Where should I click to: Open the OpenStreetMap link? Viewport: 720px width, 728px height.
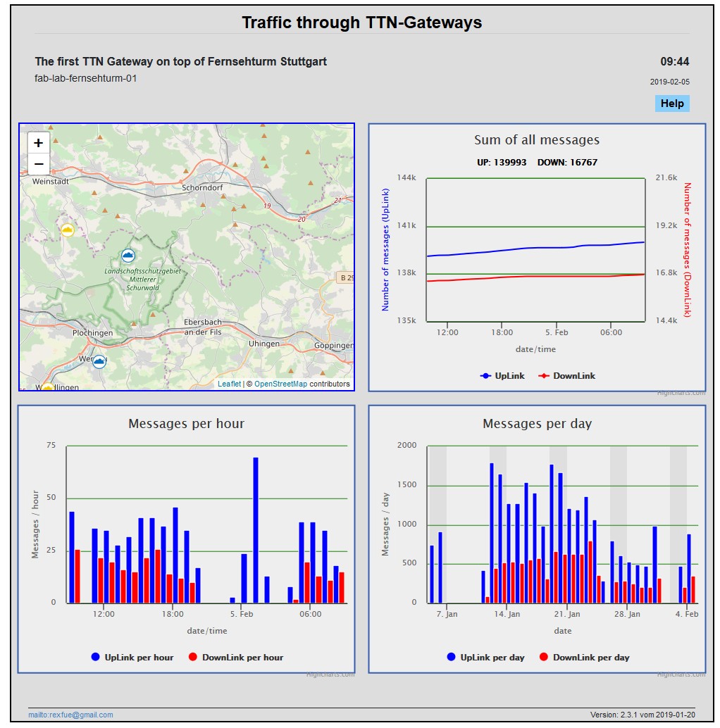tap(280, 384)
